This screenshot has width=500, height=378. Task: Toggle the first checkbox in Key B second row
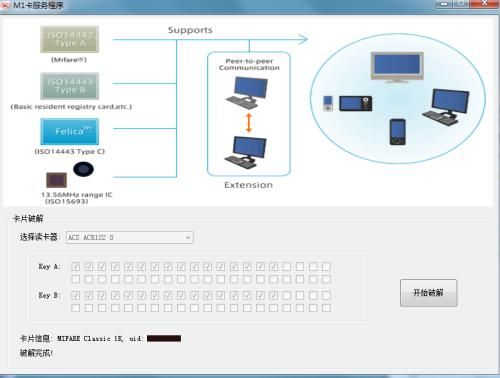coord(76,308)
